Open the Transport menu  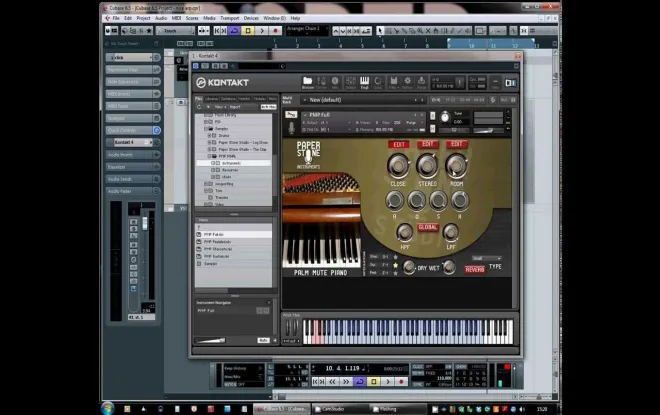[229, 18]
